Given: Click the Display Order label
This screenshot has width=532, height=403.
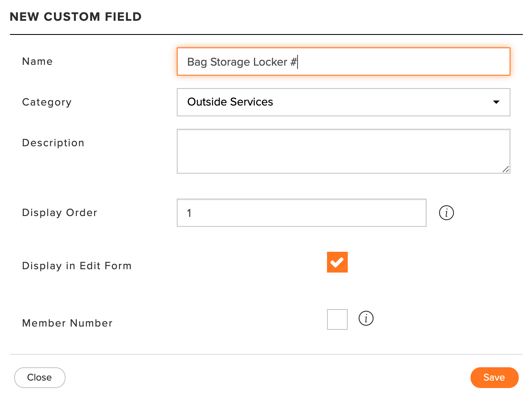Looking at the screenshot, I should tap(60, 213).
